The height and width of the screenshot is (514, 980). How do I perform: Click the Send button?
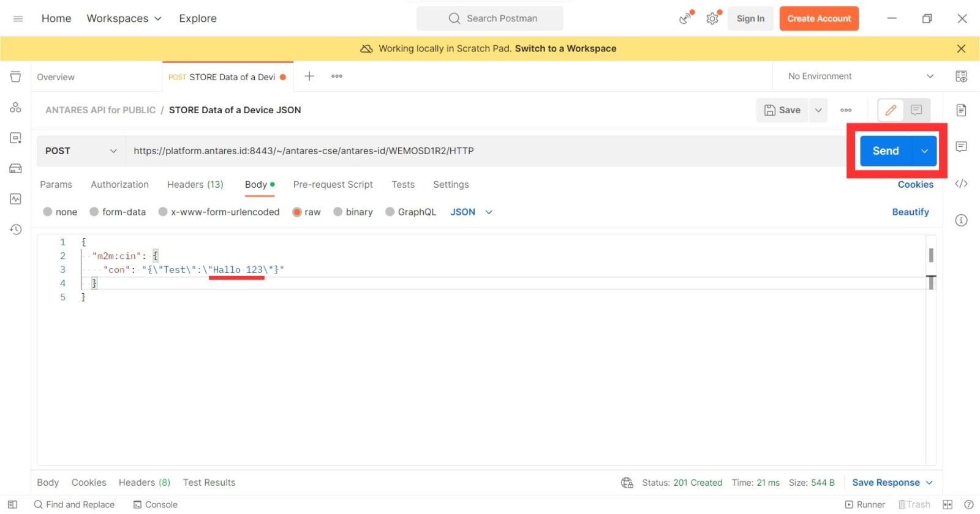pos(886,151)
